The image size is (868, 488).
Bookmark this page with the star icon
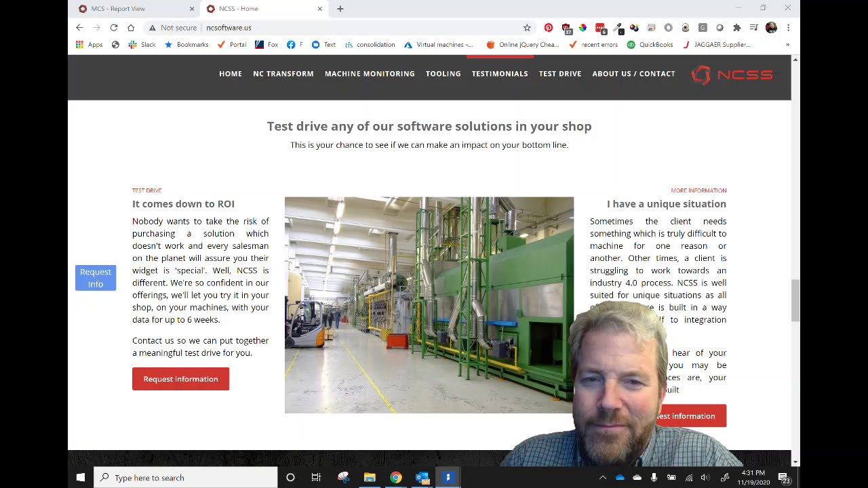pyautogui.click(x=527, y=28)
